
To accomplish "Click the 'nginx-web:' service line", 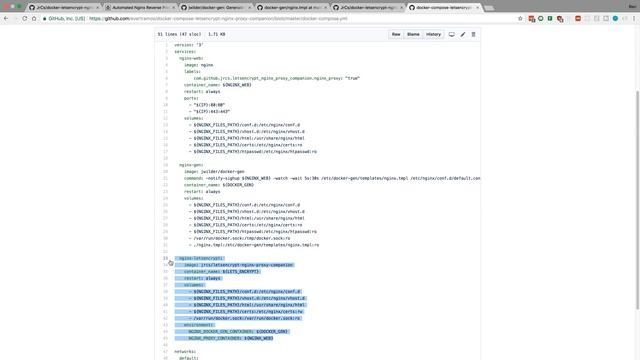I will [191, 58].
